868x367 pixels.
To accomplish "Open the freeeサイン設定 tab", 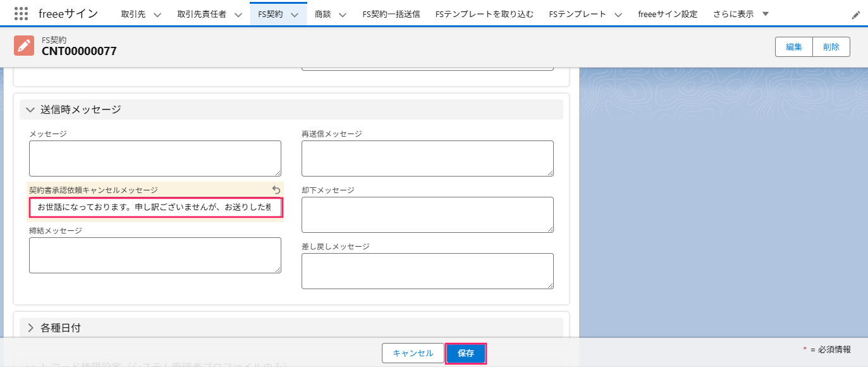I will [x=667, y=14].
